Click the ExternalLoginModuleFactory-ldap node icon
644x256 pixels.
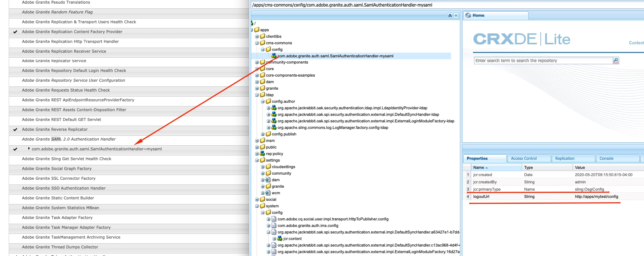point(274,121)
